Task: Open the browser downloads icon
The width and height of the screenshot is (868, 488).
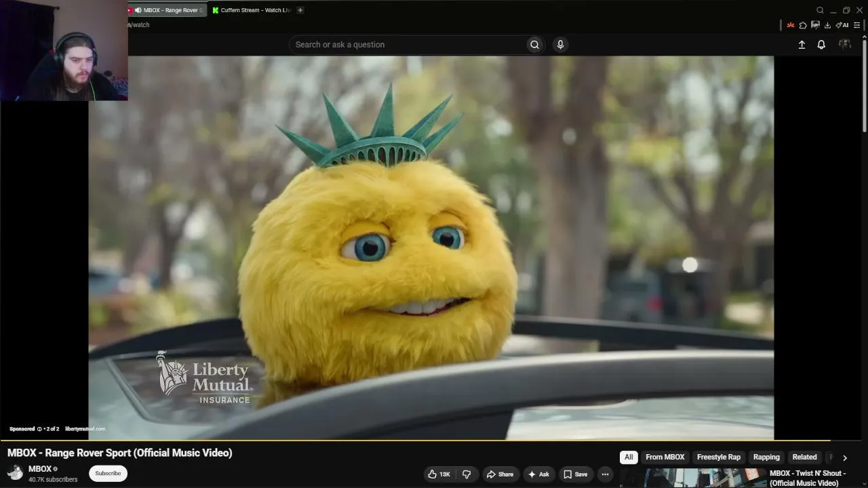Action: pyautogui.click(x=827, y=25)
